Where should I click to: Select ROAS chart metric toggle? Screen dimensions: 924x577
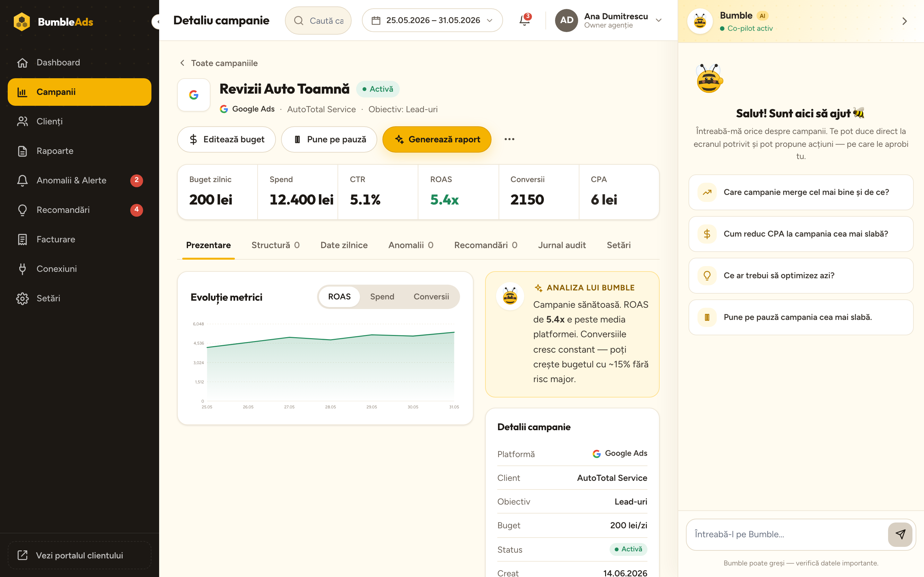[339, 297]
